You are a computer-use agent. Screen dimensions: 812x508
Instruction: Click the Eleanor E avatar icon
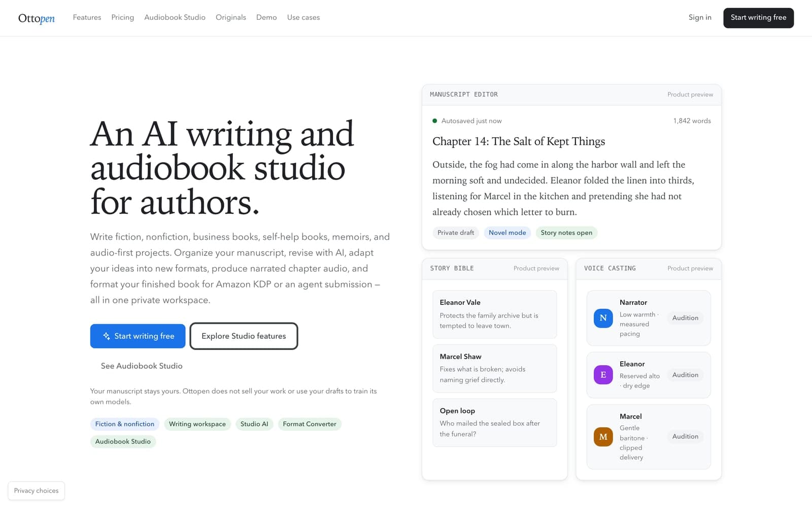click(x=603, y=375)
